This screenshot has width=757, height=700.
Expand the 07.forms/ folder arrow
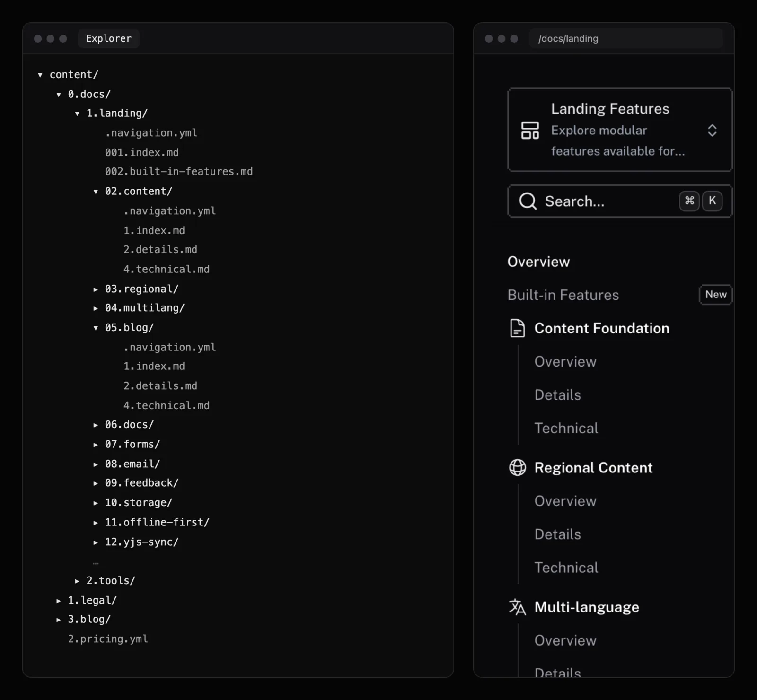coord(96,445)
